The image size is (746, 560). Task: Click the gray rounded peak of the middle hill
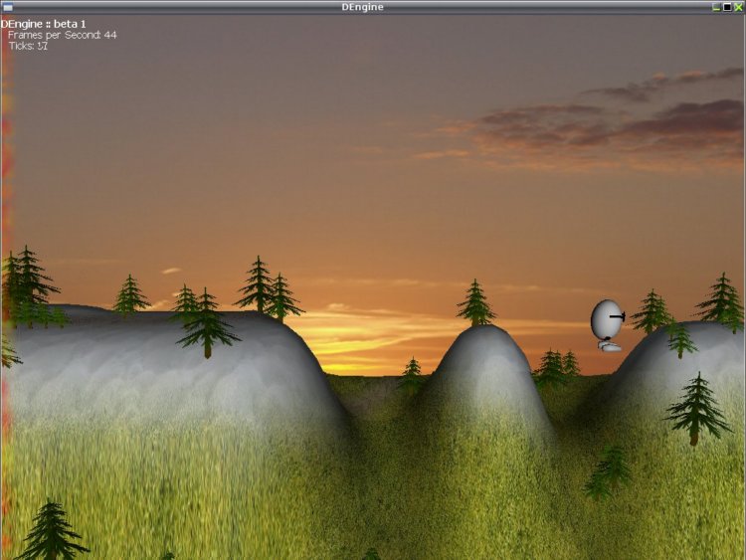[481, 347]
